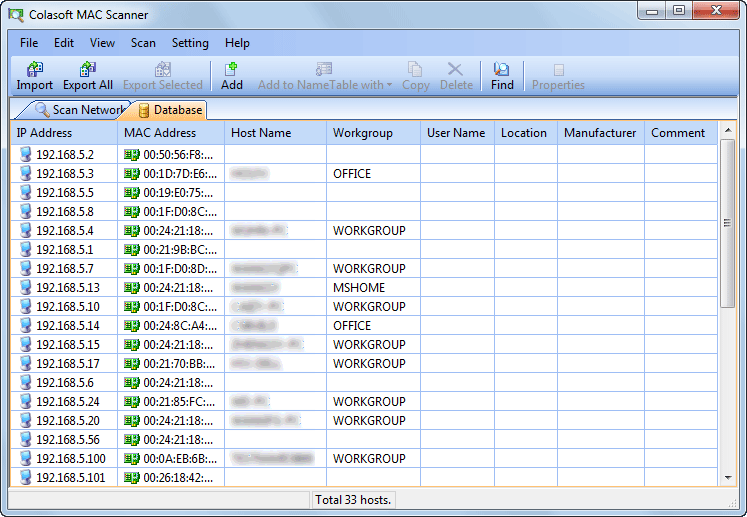The width and height of the screenshot is (747, 517).
Task: Click computer icon for 192.168.5.13
Action: pyautogui.click(x=26, y=287)
